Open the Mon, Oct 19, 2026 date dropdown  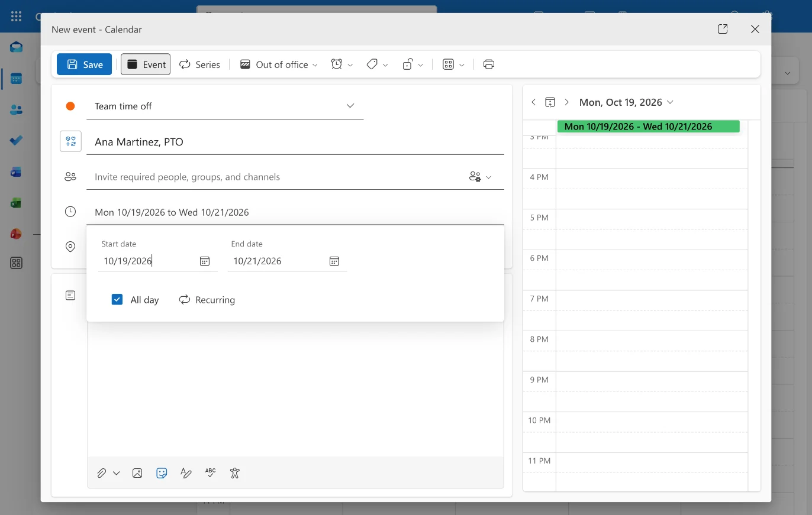[x=626, y=102]
